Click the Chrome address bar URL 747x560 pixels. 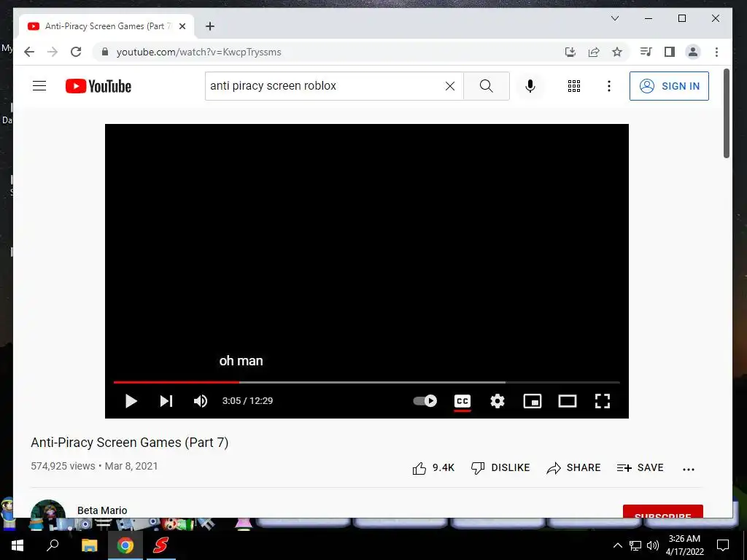(x=198, y=52)
